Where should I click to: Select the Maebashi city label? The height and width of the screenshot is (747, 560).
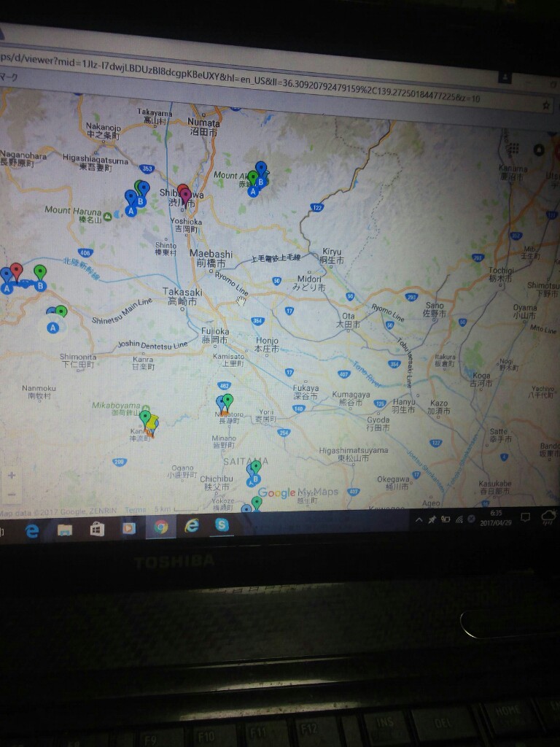[x=211, y=258]
